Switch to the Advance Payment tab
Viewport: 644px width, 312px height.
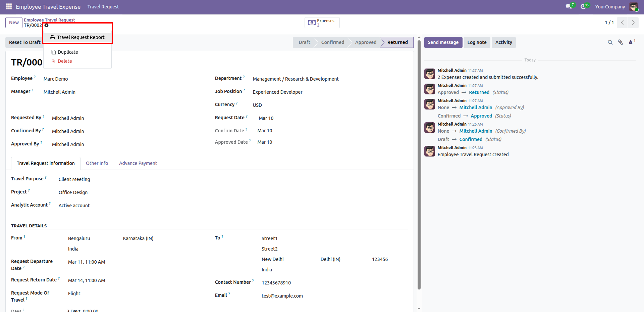[x=138, y=163]
